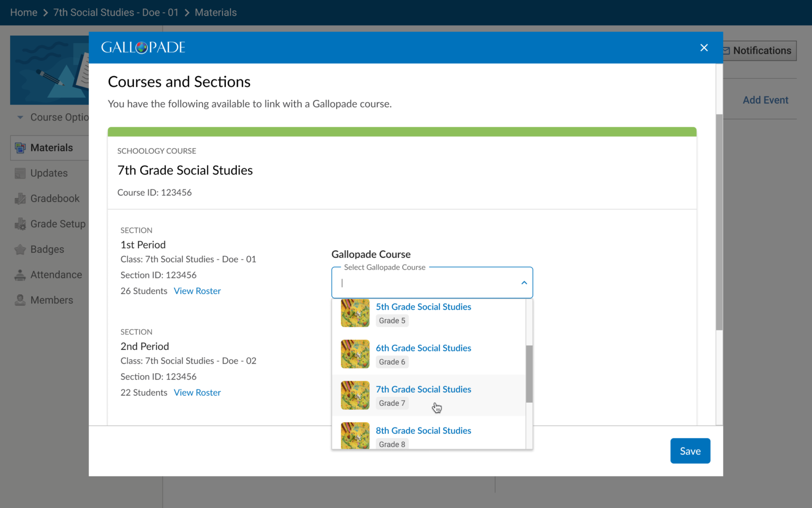Image resolution: width=812 pixels, height=508 pixels.
Task: Open the Attendance sidebar icon
Action: pyautogui.click(x=20, y=275)
